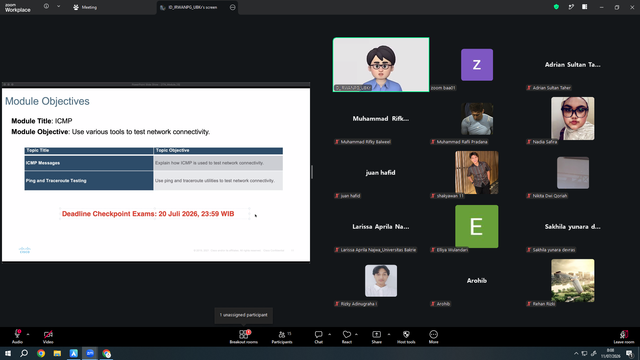The width and height of the screenshot is (640, 360).
Task: Open File Explorer from taskbar
Action: click(57, 353)
